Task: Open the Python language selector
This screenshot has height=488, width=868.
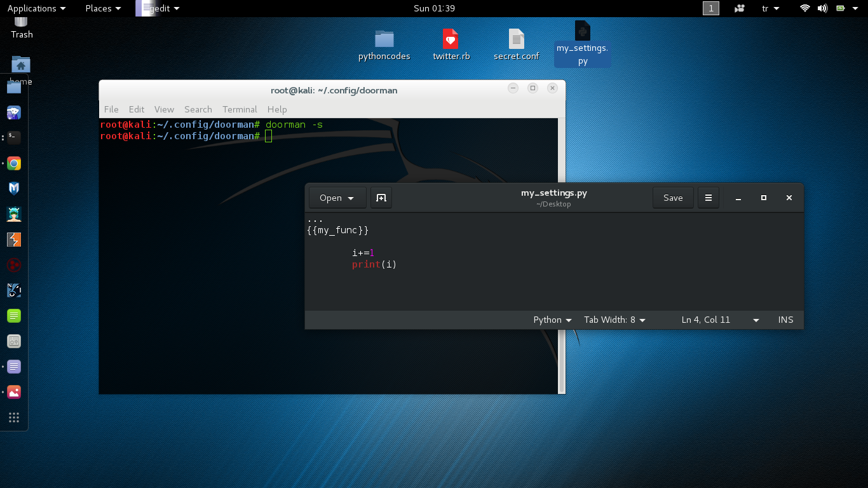Action: tap(552, 320)
